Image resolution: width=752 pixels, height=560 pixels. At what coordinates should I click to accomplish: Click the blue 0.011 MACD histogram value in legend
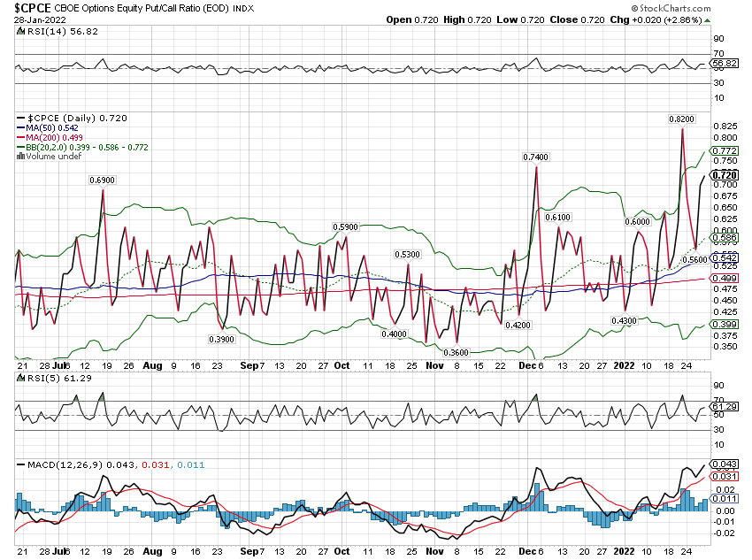coord(191,464)
